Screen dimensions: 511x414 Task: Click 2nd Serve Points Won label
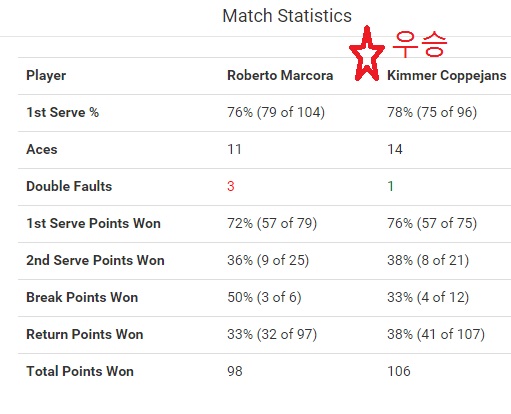[95, 260]
